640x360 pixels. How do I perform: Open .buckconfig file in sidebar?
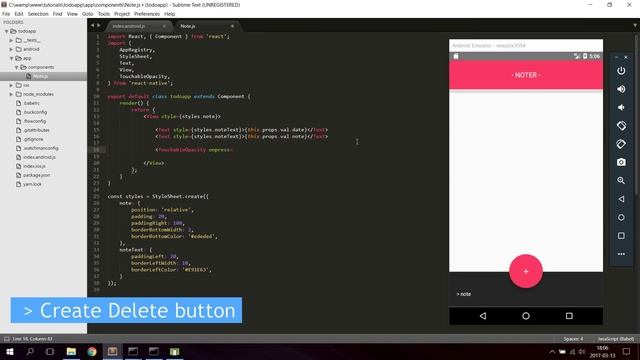click(x=35, y=112)
